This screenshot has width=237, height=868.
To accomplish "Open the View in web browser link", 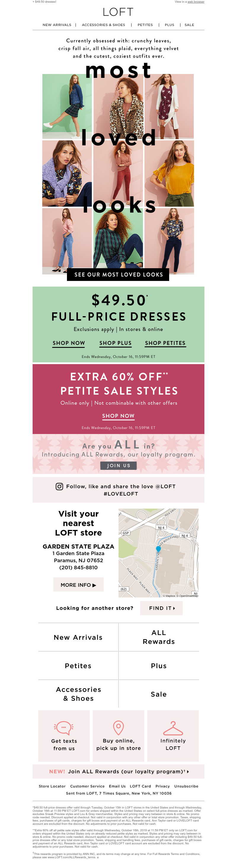I will [196, 2].
